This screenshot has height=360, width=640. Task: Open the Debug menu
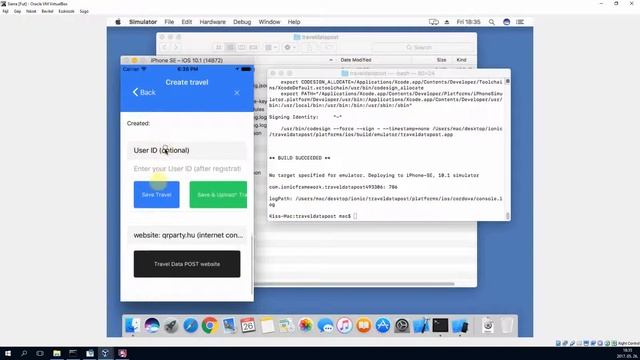[242, 22]
